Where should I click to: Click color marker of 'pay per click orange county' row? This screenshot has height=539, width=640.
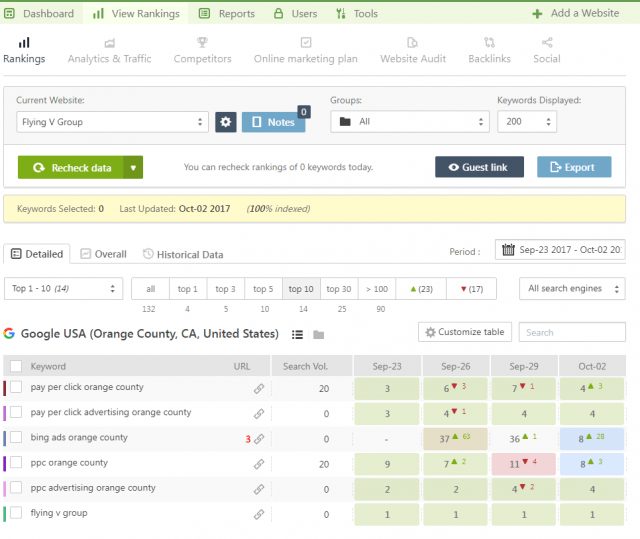coord(4,388)
